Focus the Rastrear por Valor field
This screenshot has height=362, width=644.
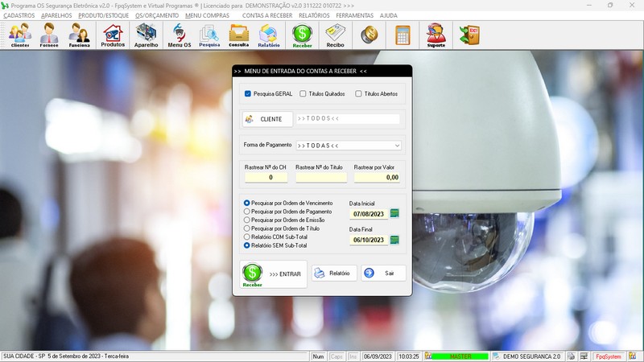377,177
